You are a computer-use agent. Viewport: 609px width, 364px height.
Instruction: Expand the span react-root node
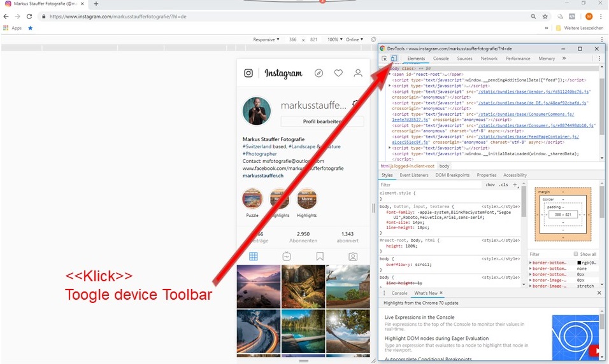(390, 74)
